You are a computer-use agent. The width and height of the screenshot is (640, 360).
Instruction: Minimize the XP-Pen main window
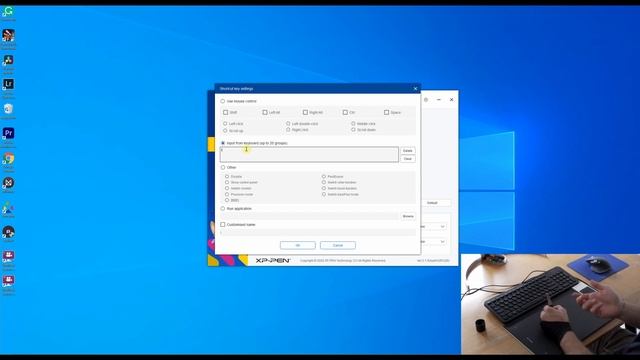click(439, 100)
